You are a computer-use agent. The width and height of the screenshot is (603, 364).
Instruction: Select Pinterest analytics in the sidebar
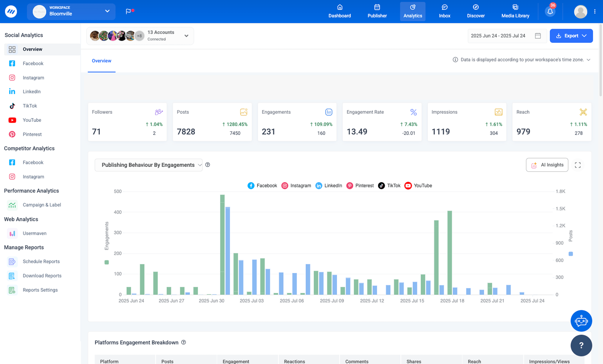pyautogui.click(x=32, y=134)
